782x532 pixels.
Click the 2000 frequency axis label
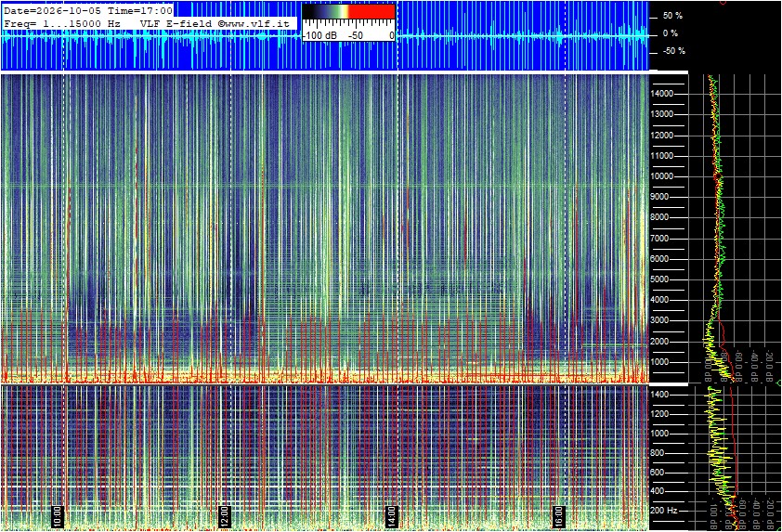659,342
